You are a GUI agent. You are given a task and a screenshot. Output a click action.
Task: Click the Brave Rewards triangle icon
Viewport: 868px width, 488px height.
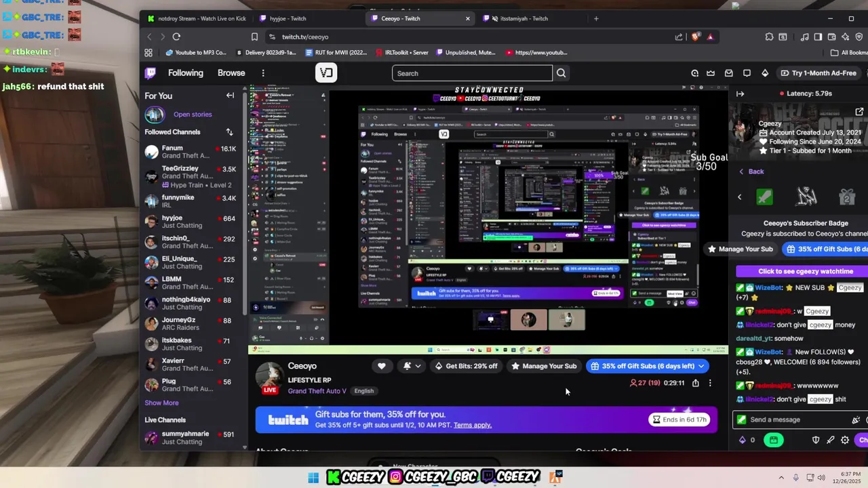tap(710, 37)
